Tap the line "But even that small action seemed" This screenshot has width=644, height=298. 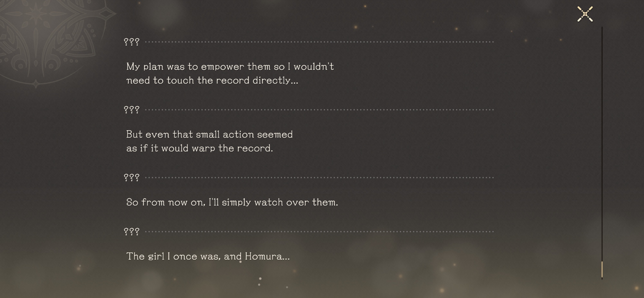pyautogui.click(x=209, y=134)
